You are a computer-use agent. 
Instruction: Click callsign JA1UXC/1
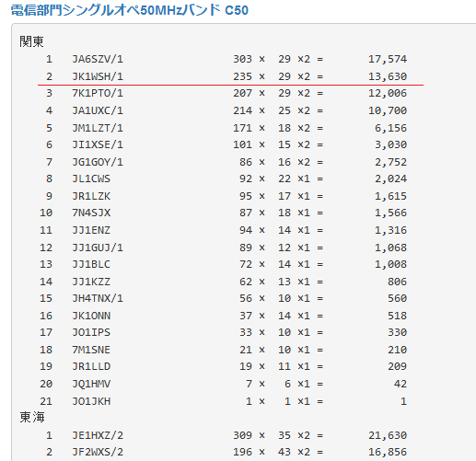coord(98,110)
